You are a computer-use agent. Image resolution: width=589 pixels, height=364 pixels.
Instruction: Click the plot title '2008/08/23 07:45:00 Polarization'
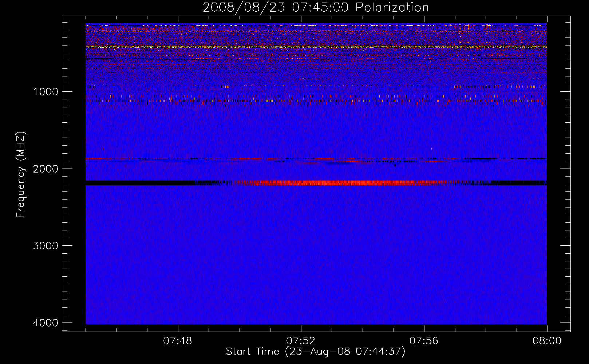click(316, 8)
